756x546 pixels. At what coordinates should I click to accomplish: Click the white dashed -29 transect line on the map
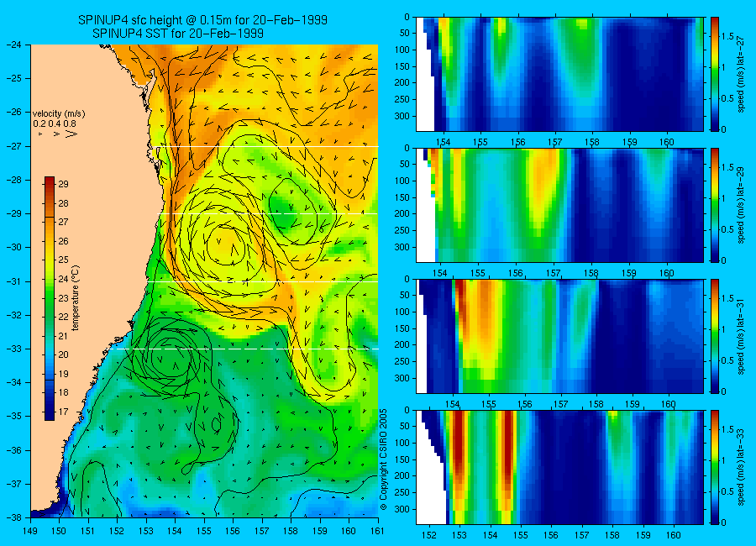point(268,213)
